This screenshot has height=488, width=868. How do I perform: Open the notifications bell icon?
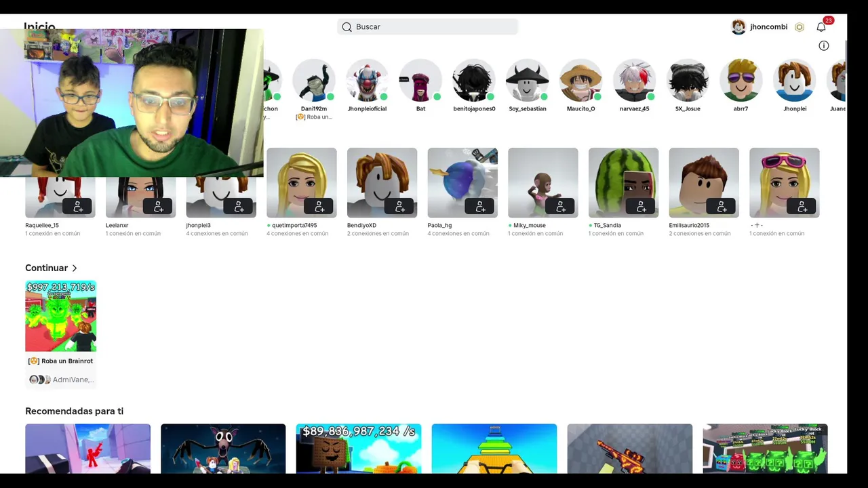coord(821,27)
